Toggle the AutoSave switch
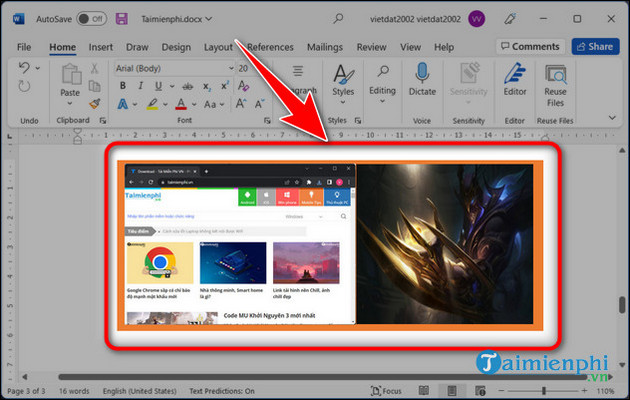The image size is (630, 400). [x=92, y=19]
